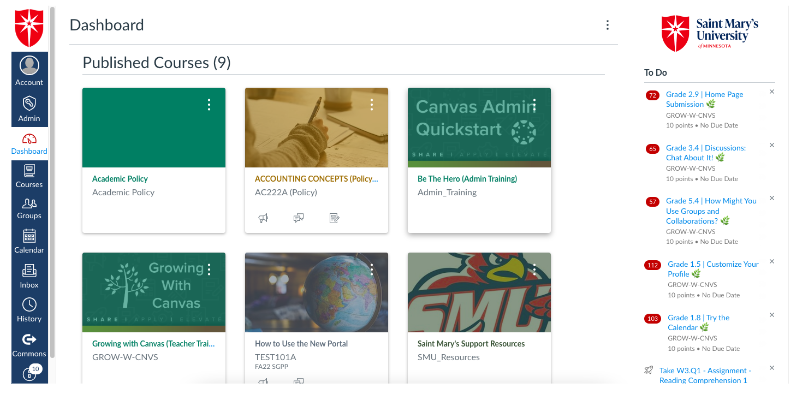Open ACCOUNTING CONCEPTS card options menu
799x410 pixels.
[371, 105]
